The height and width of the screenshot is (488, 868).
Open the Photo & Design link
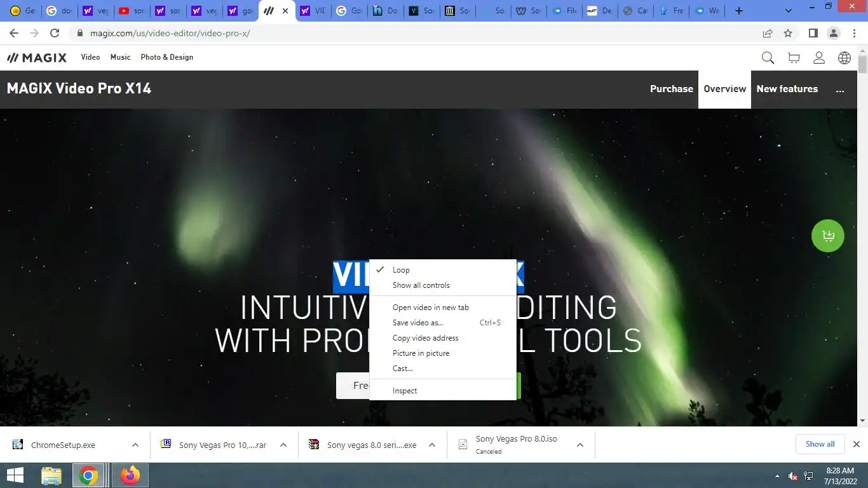(167, 57)
